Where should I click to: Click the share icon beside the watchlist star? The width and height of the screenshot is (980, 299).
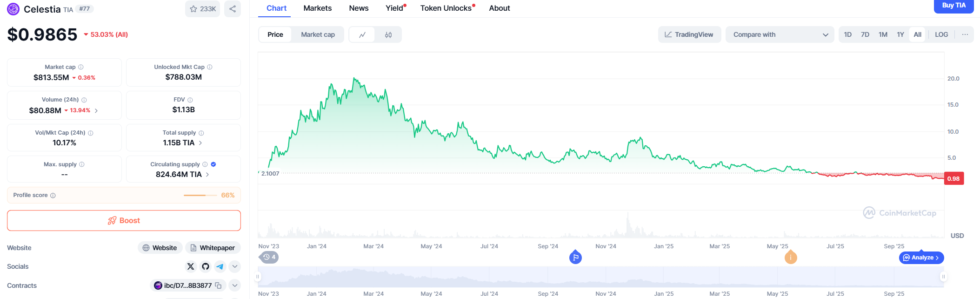tap(233, 9)
